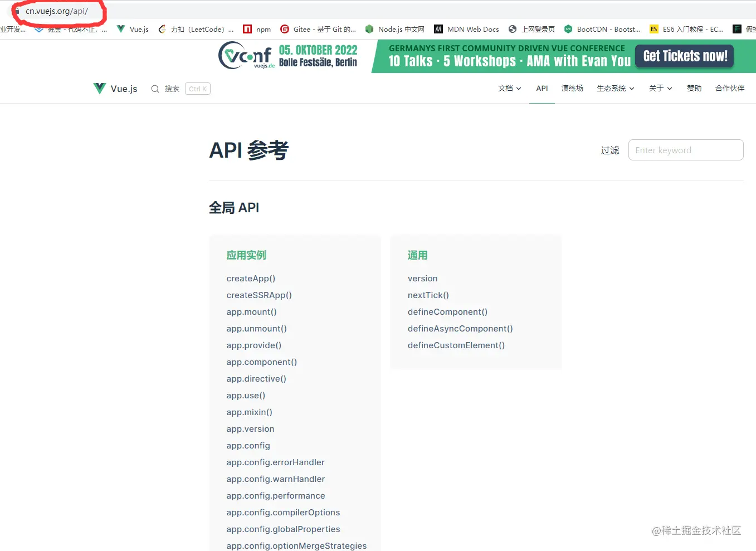Open the BootCDN bookmark icon
Image resolution: width=756 pixels, height=551 pixels.
[568, 28]
